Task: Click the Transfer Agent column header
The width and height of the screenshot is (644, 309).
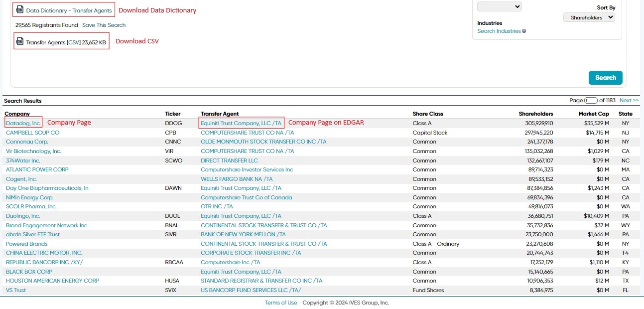Action: [x=220, y=114]
